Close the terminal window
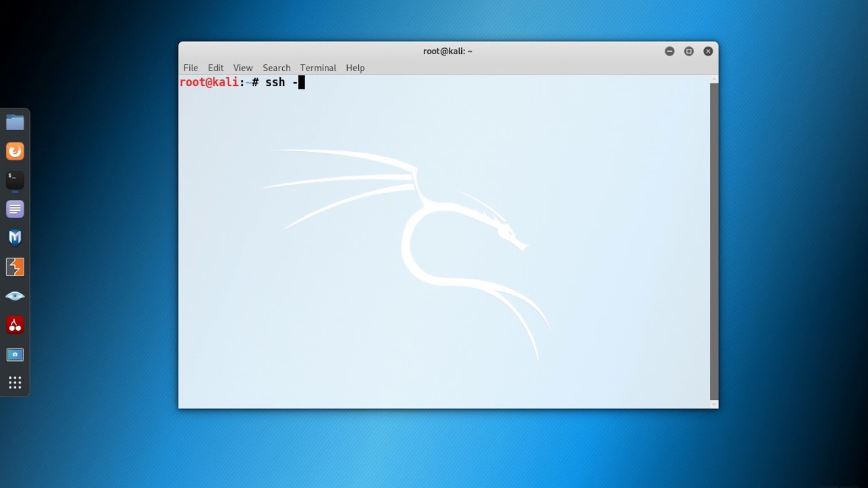Image resolution: width=868 pixels, height=488 pixels. [708, 51]
